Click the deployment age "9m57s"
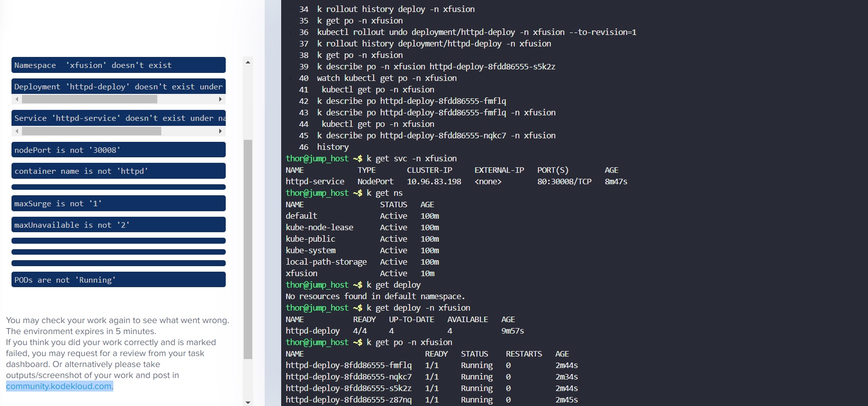Viewport: 868px width, 406px height. (x=513, y=331)
